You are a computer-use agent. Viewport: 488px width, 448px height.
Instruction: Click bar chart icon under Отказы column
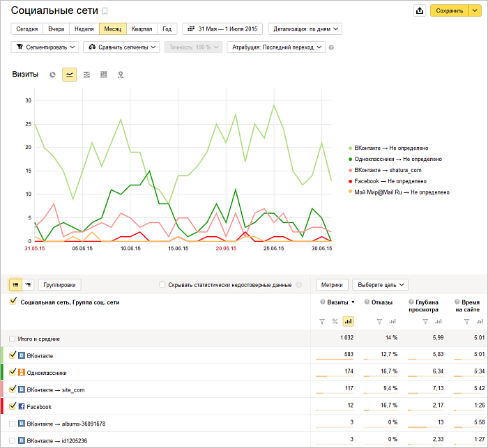coord(392,321)
